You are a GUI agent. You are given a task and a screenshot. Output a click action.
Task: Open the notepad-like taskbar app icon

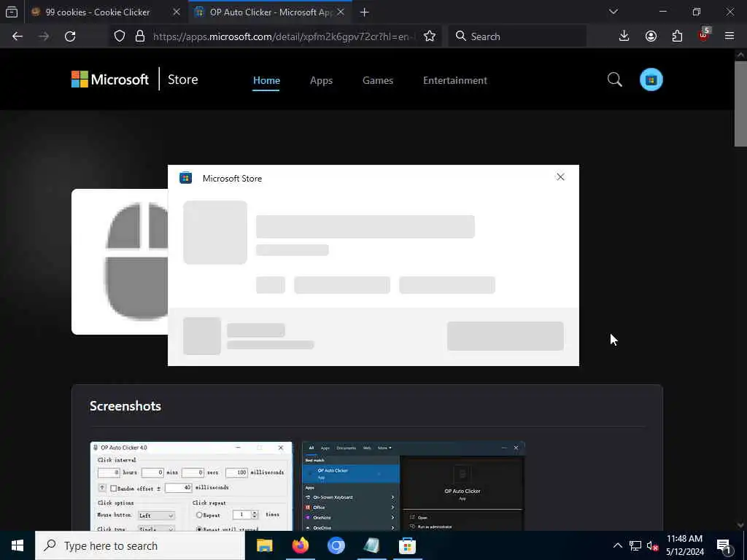point(371,545)
